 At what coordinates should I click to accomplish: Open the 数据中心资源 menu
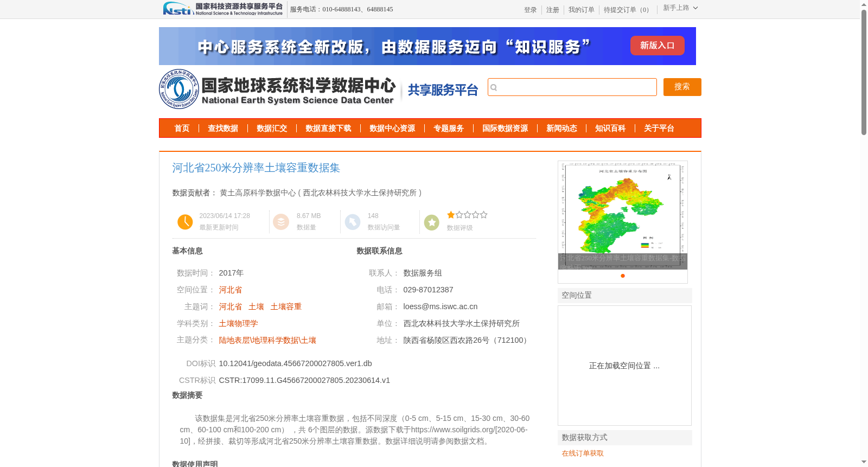(x=392, y=129)
